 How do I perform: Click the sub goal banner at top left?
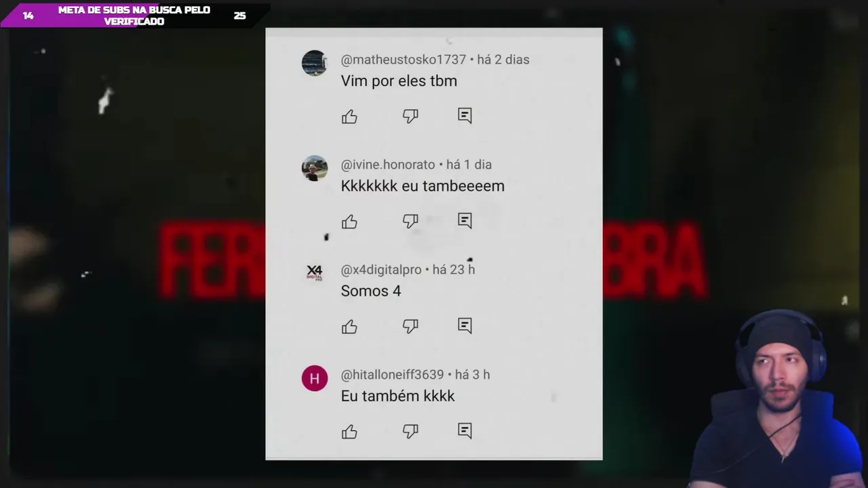tap(134, 16)
